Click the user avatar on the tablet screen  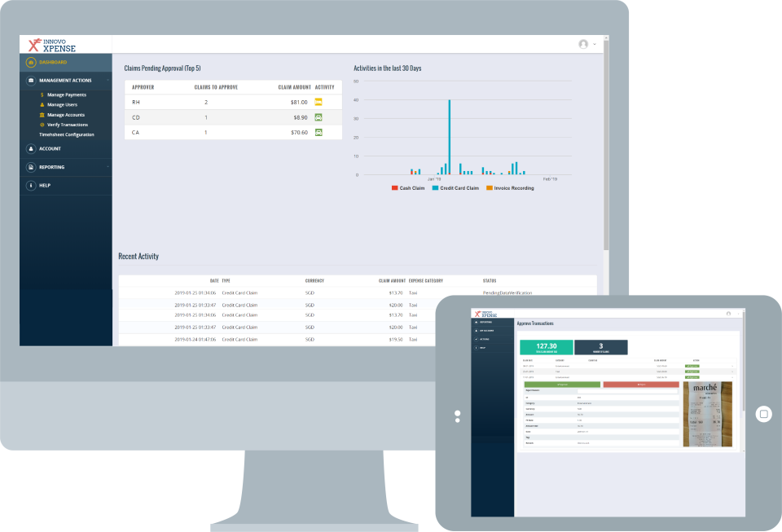[728, 314]
